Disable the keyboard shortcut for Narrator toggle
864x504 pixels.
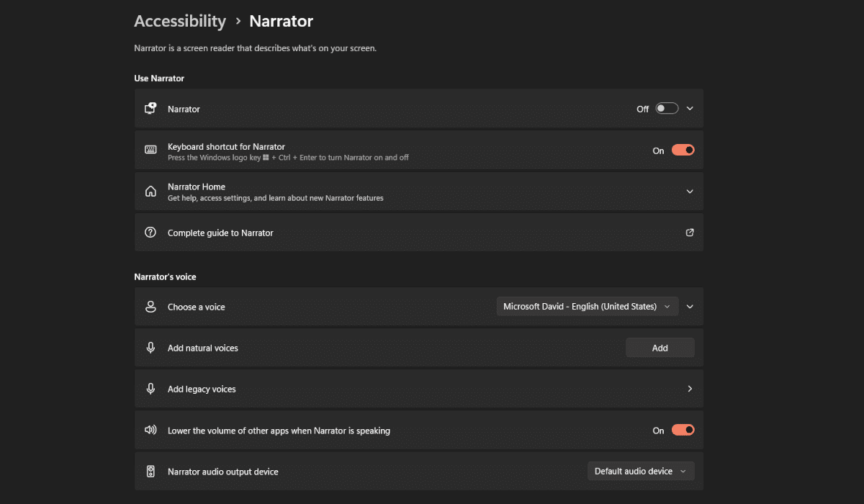683,150
